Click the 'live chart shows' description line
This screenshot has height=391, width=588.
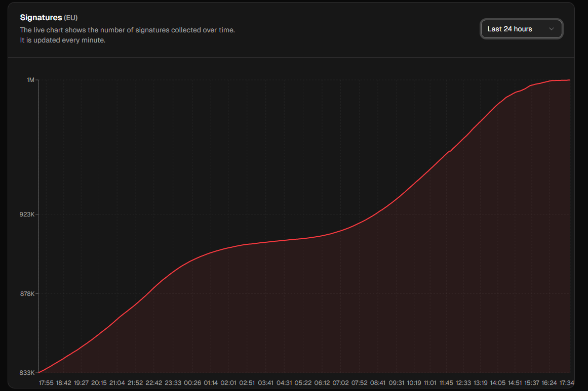coord(127,30)
